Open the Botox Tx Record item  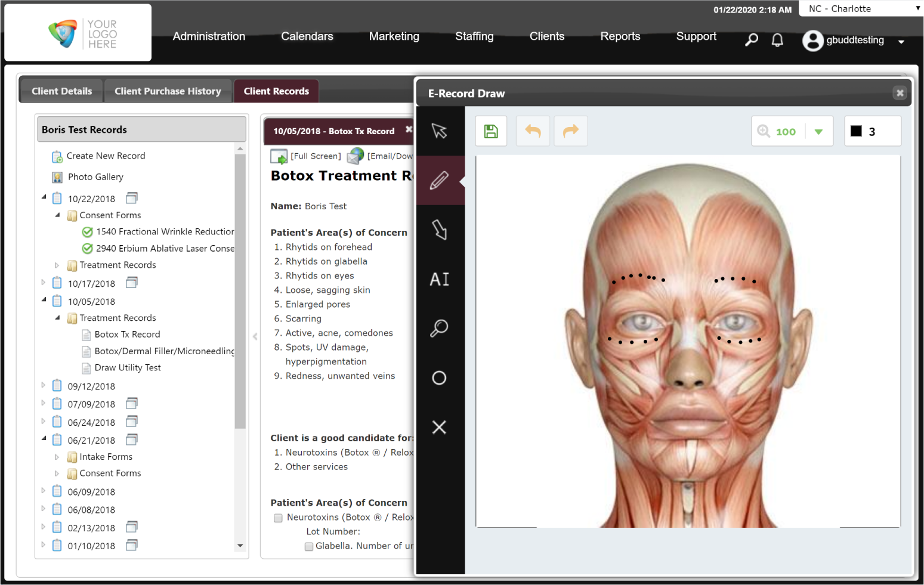[127, 335]
